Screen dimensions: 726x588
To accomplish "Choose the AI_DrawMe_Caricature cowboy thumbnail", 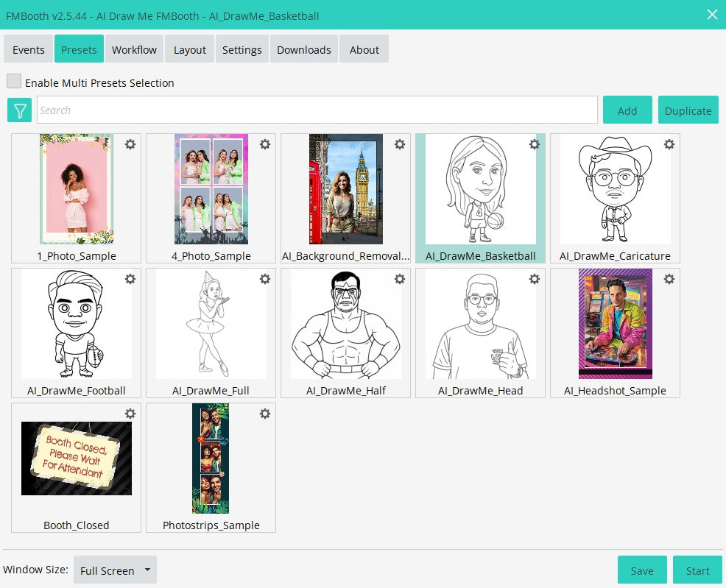I will [x=615, y=188].
